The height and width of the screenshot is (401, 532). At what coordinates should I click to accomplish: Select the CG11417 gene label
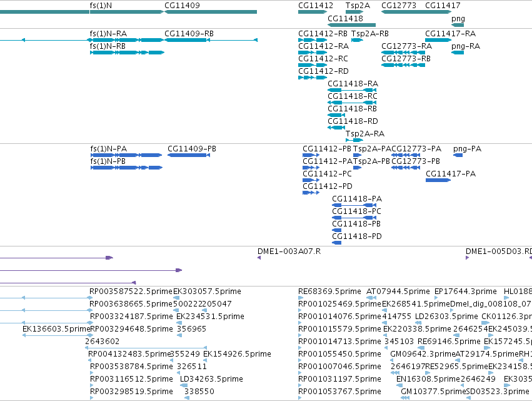(443, 6)
